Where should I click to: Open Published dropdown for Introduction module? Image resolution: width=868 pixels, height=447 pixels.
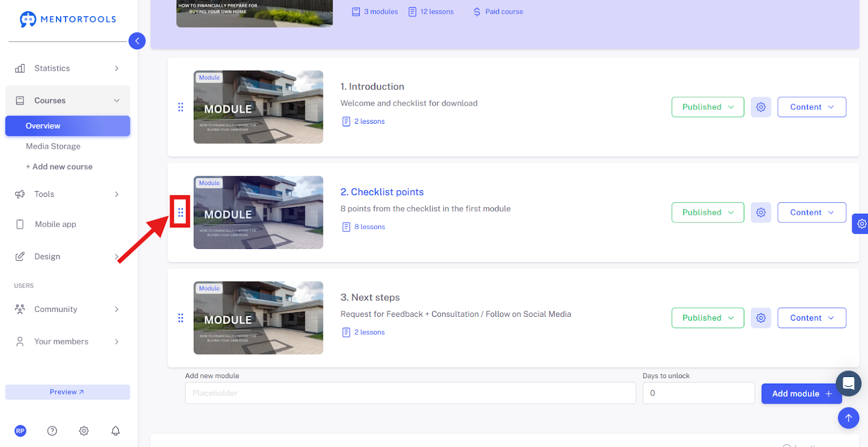707,107
